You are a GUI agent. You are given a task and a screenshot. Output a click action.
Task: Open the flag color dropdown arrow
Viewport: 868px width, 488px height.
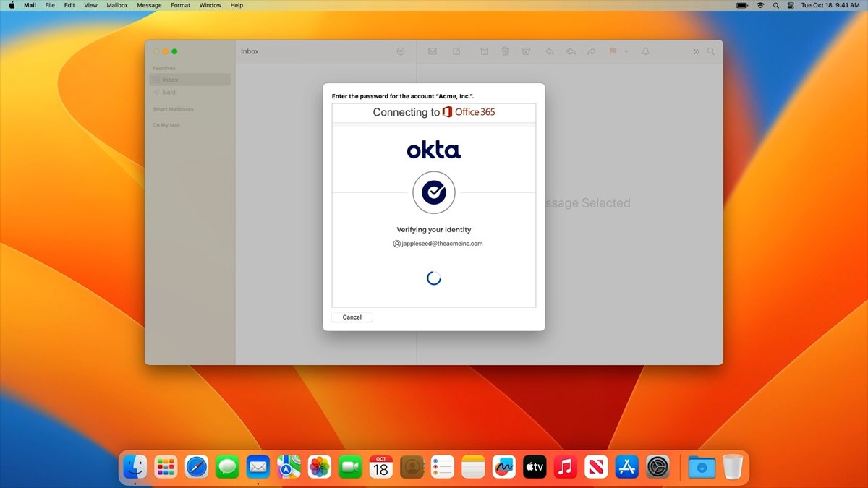tap(626, 52)
